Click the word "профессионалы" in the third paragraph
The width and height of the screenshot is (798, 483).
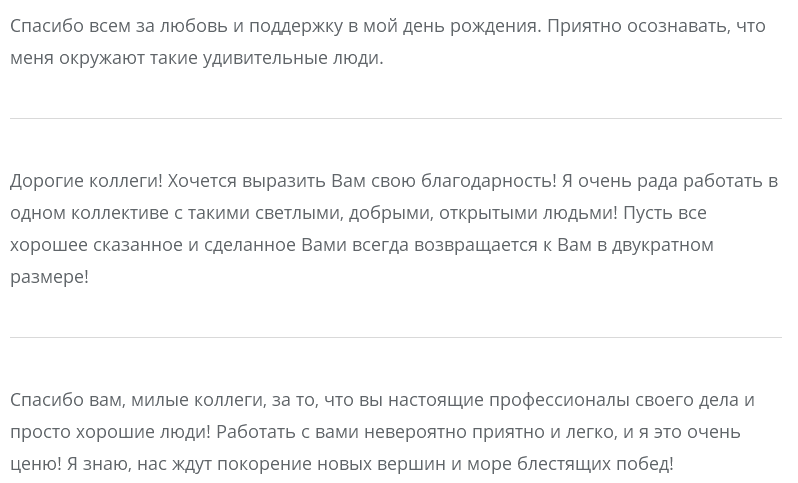[559, 399]
